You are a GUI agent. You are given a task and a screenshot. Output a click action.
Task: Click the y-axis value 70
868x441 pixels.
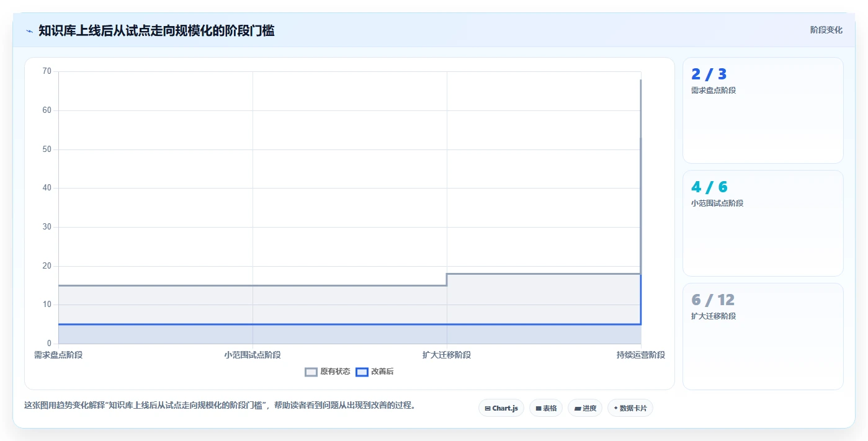coord(47,71)
